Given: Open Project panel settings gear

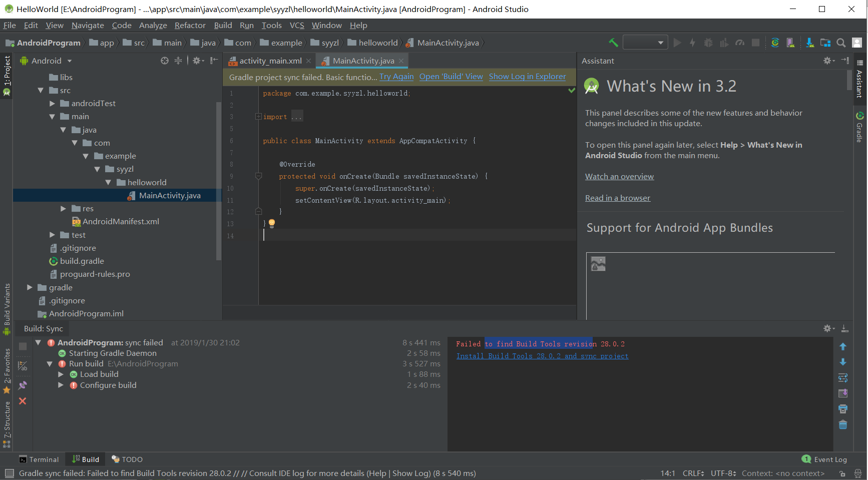Looking at the screenshot, I should coord(198,61).
